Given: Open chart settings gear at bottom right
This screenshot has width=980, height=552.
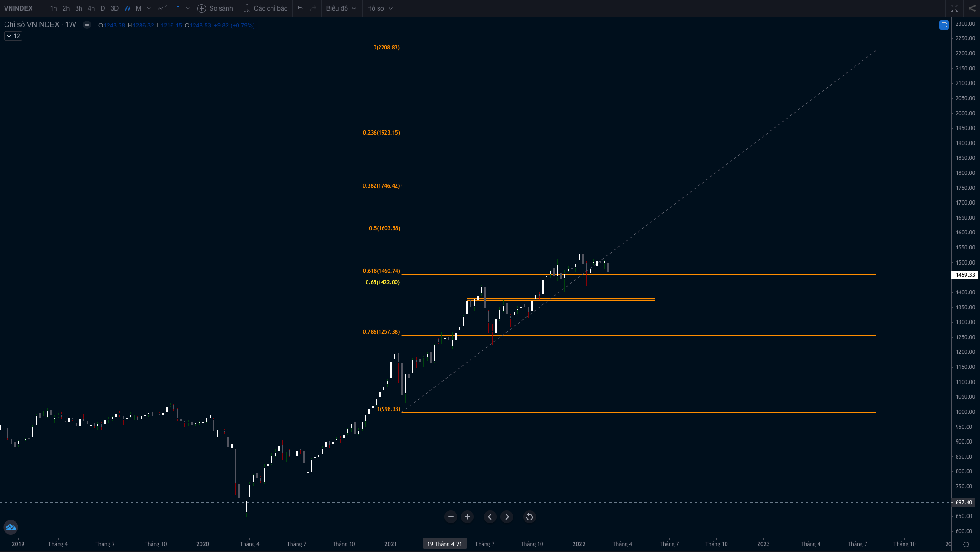Looking at the screenshot, I should [966, 544].
